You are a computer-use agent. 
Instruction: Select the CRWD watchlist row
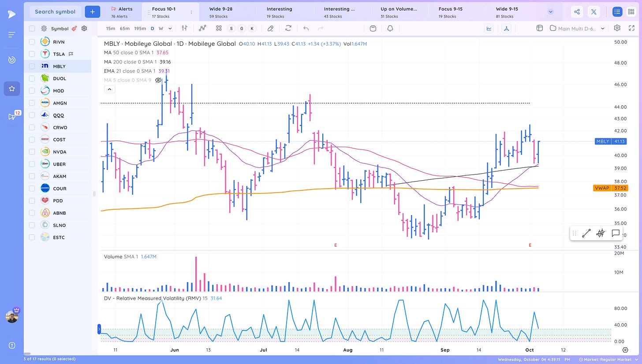(57, 127)
